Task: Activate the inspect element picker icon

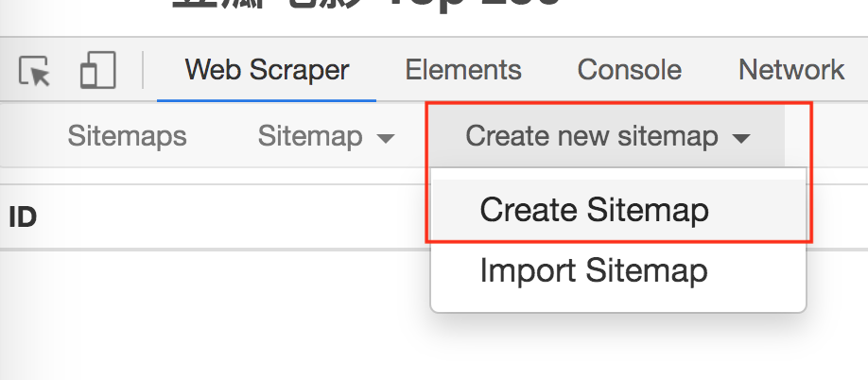Action: click(35, 70)
